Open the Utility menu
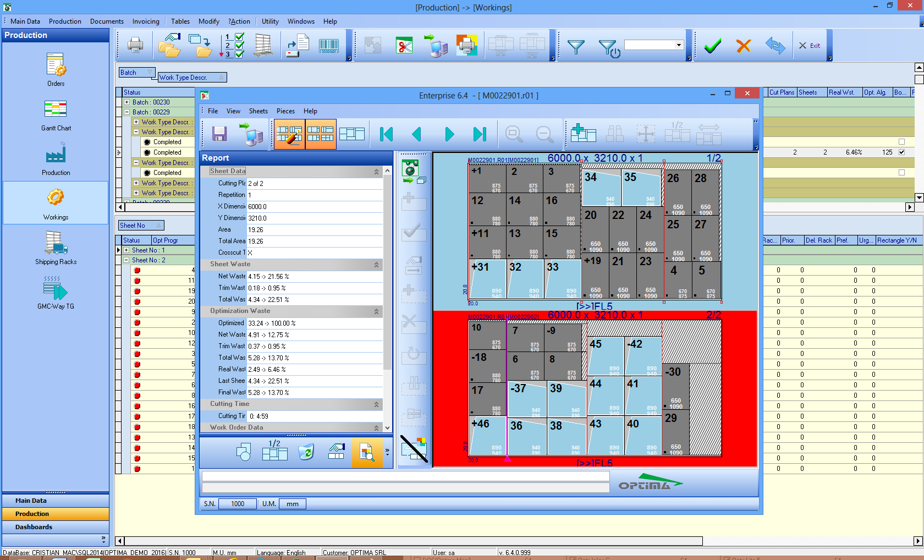The width and height of the screenshot is (924, 560). coord(270,21)
